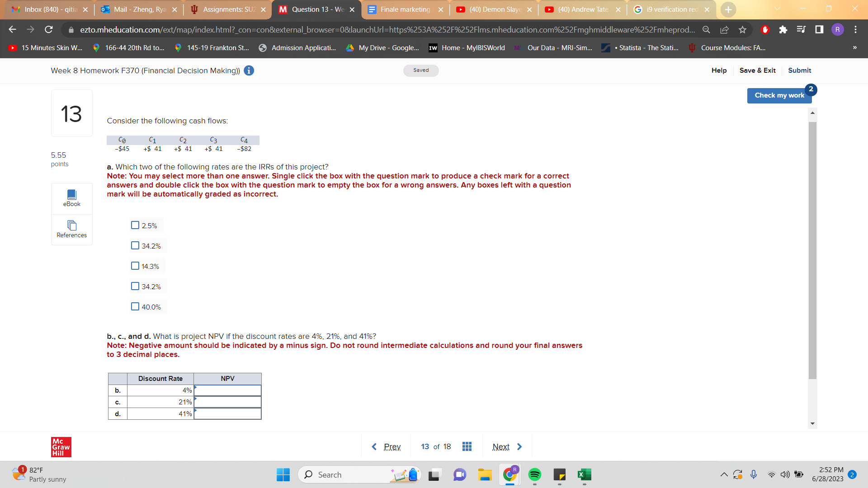Image resolution: width=868 pixels, height=488 pixels.
Task: Open Spotify from the taskbar
Action: [534, 474]
